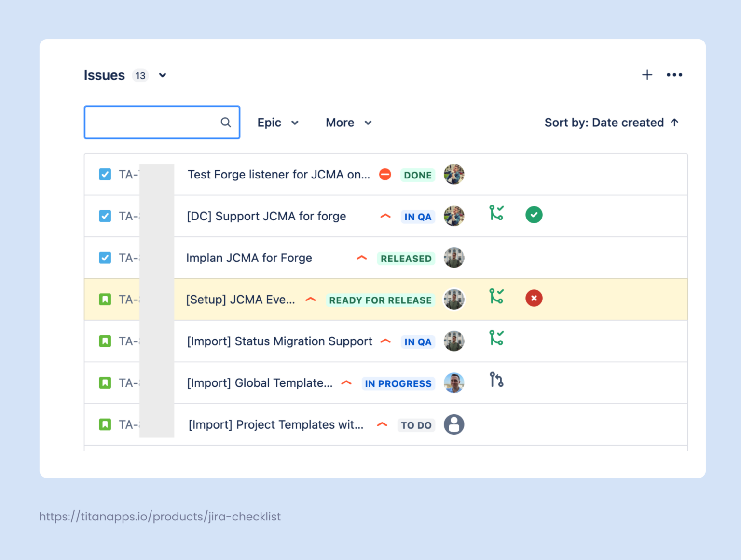Click the branch icon on [Import] Global Template row
Viewport: 741px width, 560px height.
[x=497, y=380]
